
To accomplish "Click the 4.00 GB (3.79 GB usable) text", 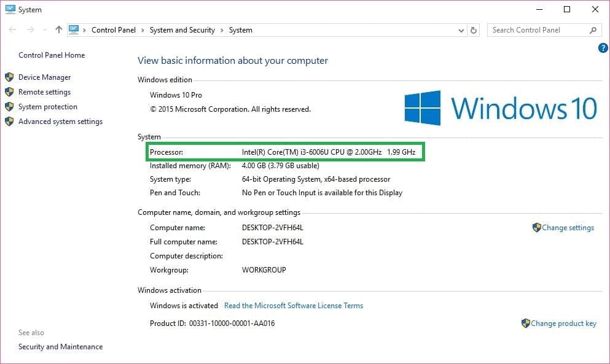I will tap(281, 166).
